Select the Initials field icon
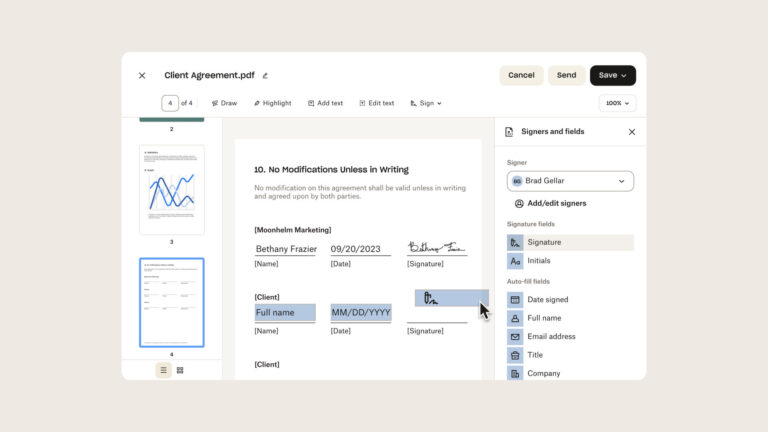This screenshot has width=768, height=432. (515, 261)
